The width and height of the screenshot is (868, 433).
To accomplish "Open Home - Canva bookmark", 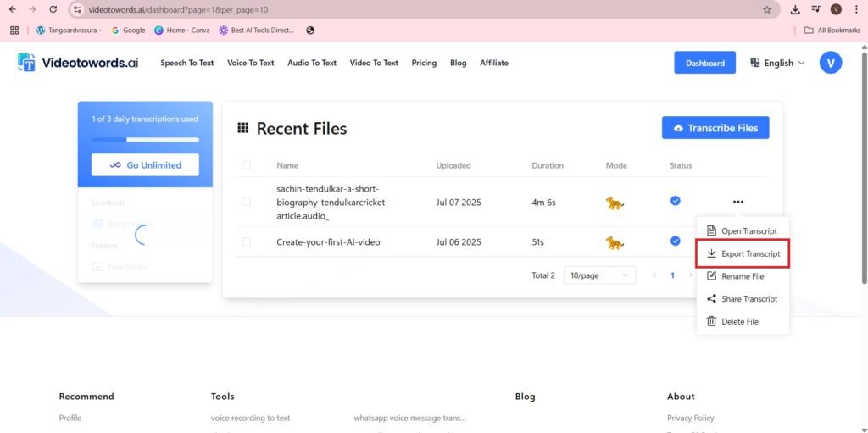I will point(182,31).
